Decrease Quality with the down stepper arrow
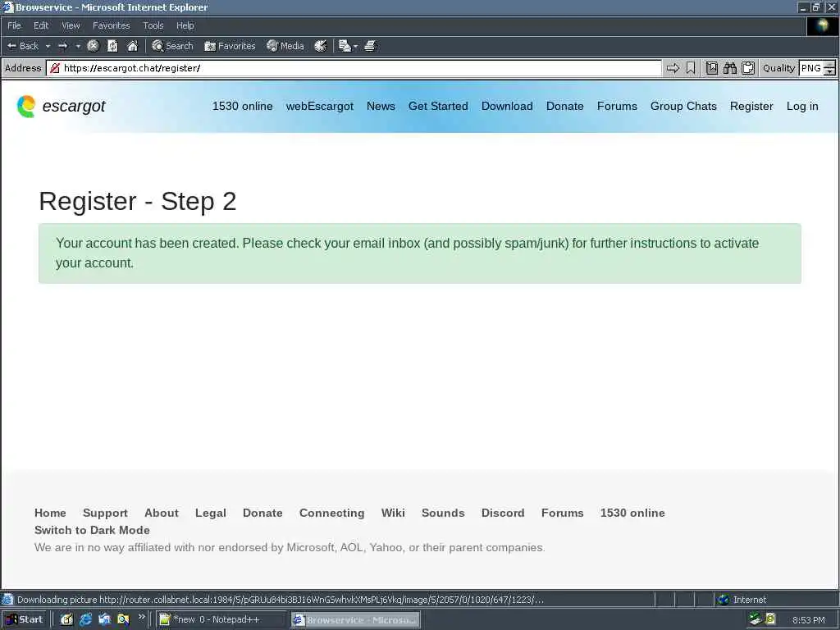The width and height of the screenshot is (840, 630). (x=829, y=72)
